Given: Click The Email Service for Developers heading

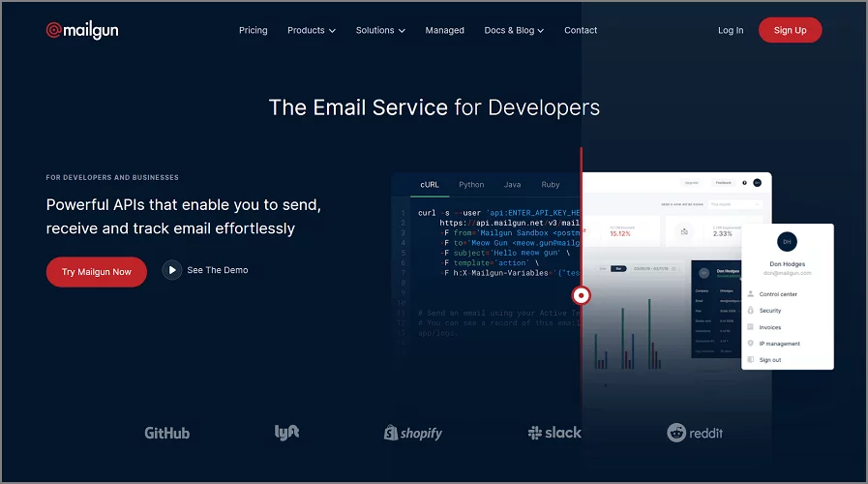Looking at the screenshot, I should pos(434,107).
